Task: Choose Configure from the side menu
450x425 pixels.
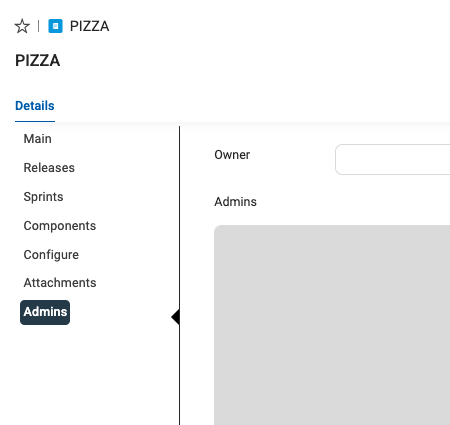Action: pyautogui.click(x=51, y=255)
